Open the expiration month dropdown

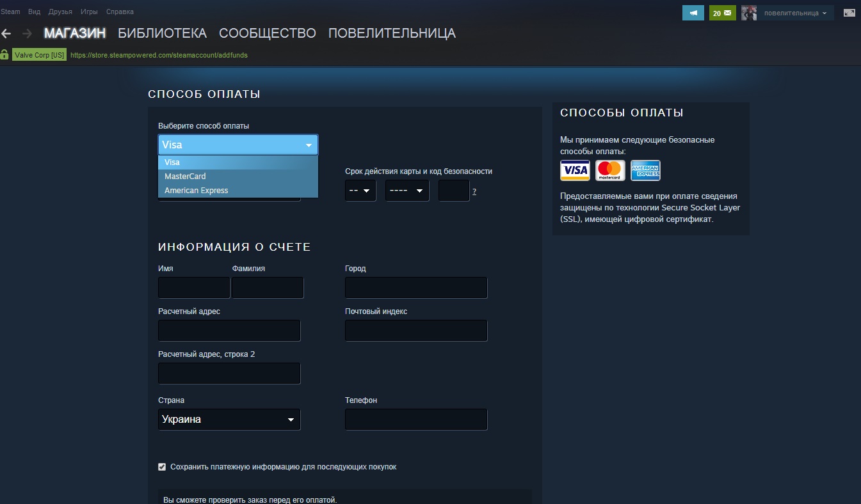360,191
